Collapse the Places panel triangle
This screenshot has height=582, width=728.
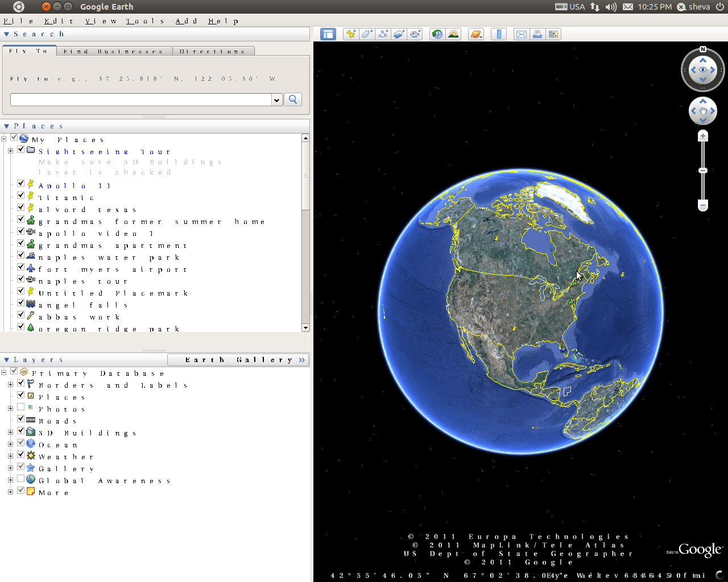click(x=7, y=126)
